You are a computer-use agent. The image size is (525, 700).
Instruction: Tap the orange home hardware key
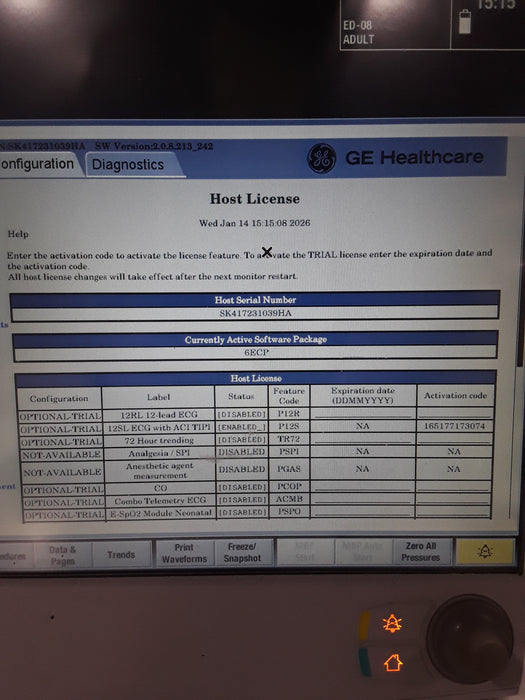pos(393,662)
